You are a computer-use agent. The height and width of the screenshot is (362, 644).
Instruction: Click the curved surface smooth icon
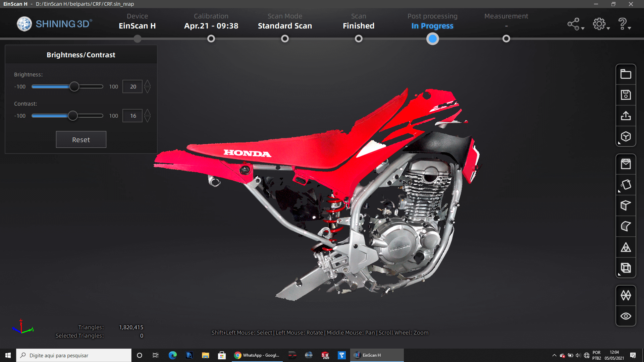tap(626, 226)
